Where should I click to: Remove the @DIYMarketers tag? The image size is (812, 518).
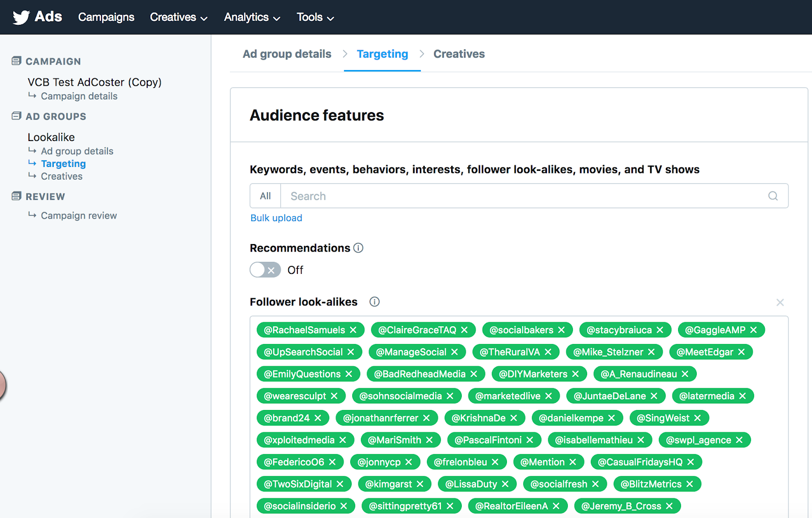576,374
